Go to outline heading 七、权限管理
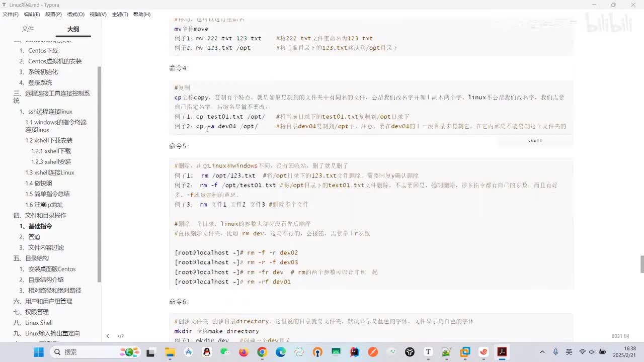644x362 pixels. tap(31, 312)
